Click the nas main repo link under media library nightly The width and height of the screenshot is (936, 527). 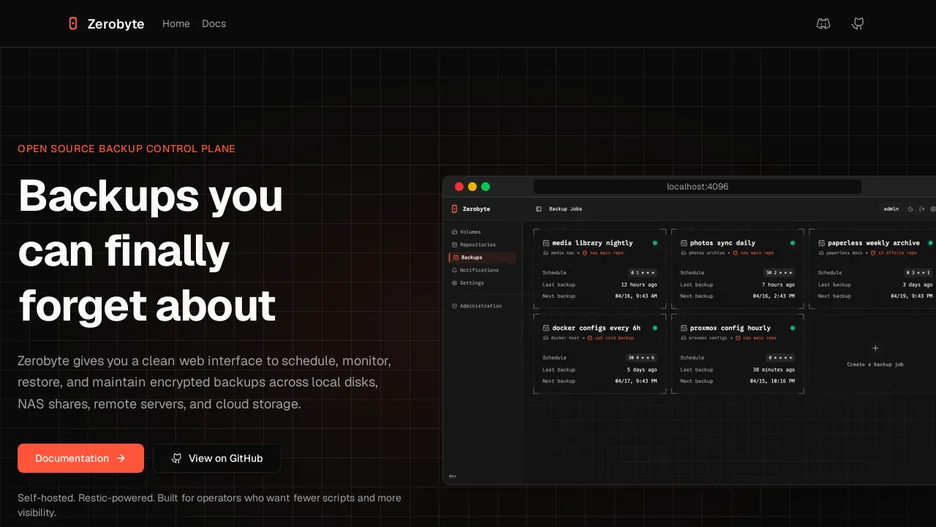coord(603,253)
